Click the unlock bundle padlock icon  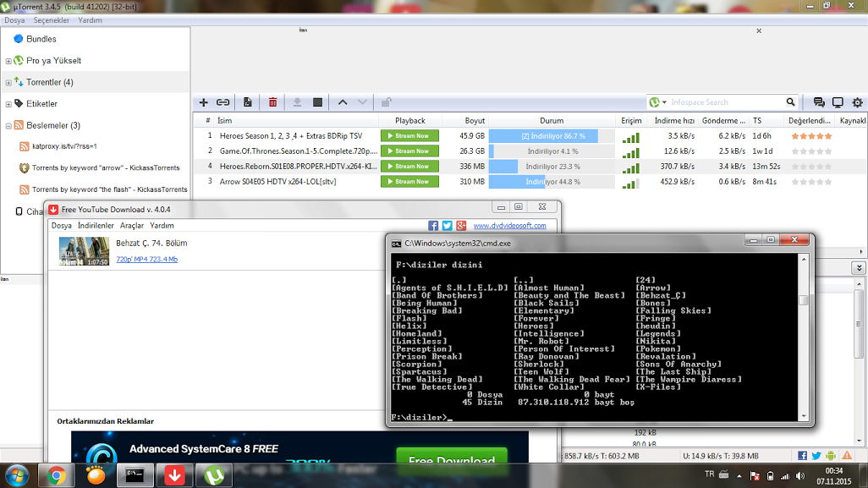[386, 102]
